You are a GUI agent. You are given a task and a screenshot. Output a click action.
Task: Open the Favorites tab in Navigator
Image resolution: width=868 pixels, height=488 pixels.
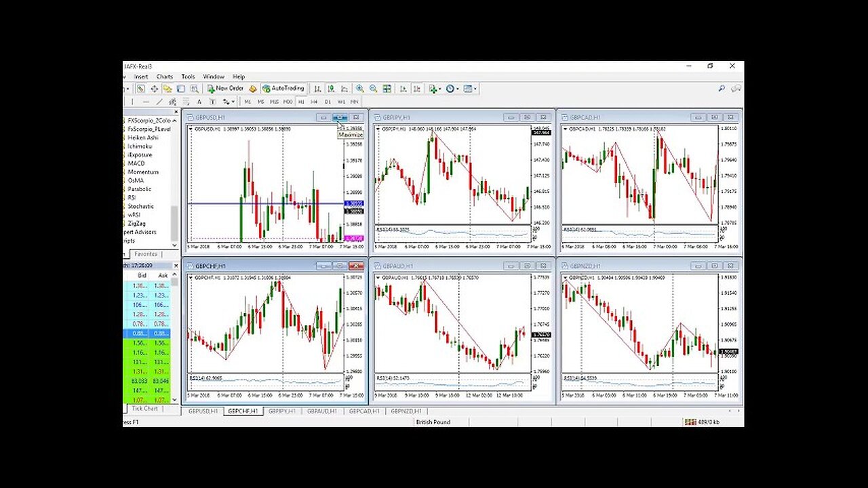click(146, 254)
